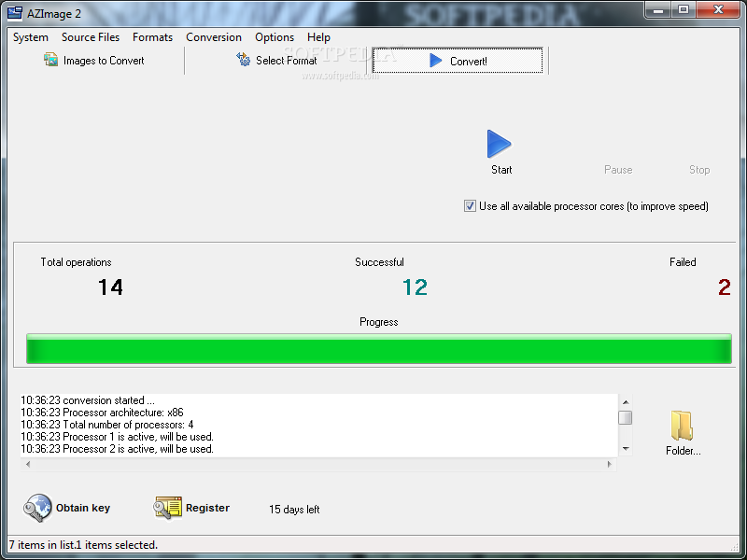Viewport: 747px width, 560px height.
Task: Click the Stop button
Action: (699, 170)
